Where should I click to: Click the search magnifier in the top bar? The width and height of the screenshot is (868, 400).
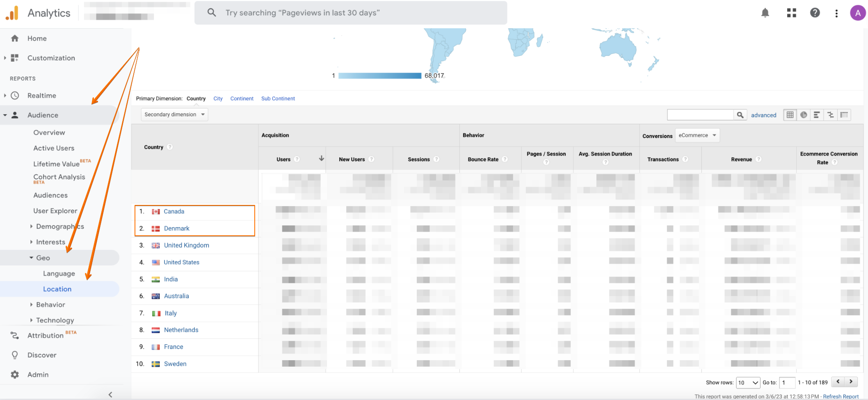click(x=212, y=12)
